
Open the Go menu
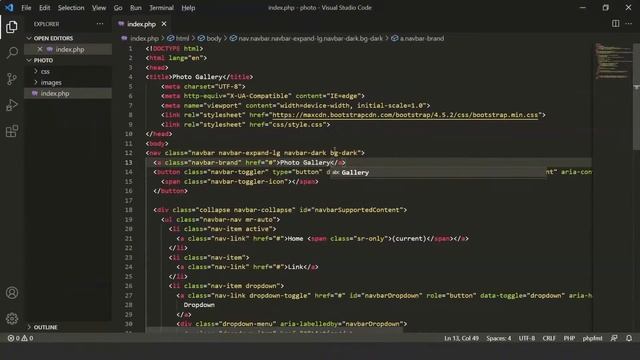point(118,8)
